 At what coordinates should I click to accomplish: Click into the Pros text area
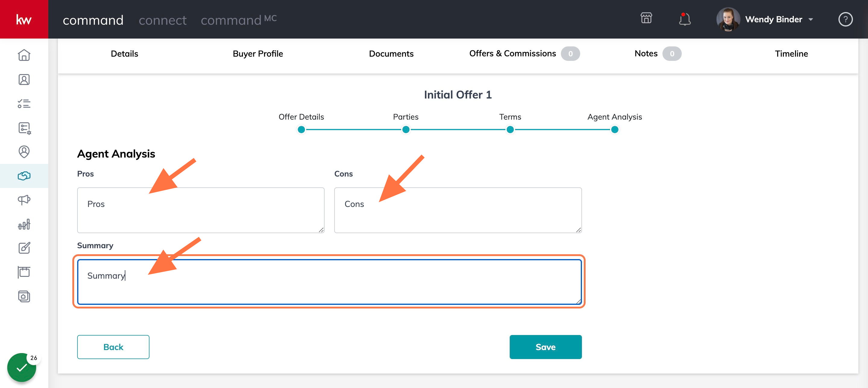[x=201, y=210]
